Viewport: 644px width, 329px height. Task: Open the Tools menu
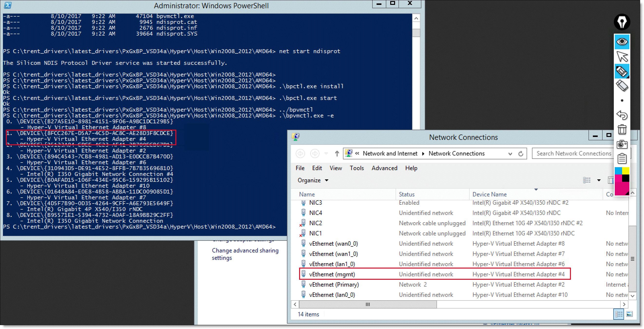[357, 168]
